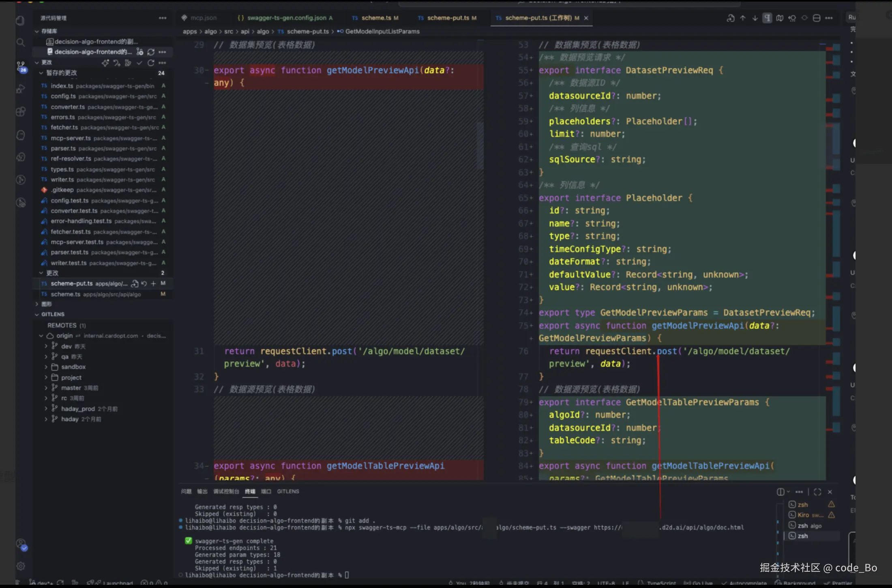
Task: Switch to the scheme.ts editor tab
Action: click(x=375, y=18)
